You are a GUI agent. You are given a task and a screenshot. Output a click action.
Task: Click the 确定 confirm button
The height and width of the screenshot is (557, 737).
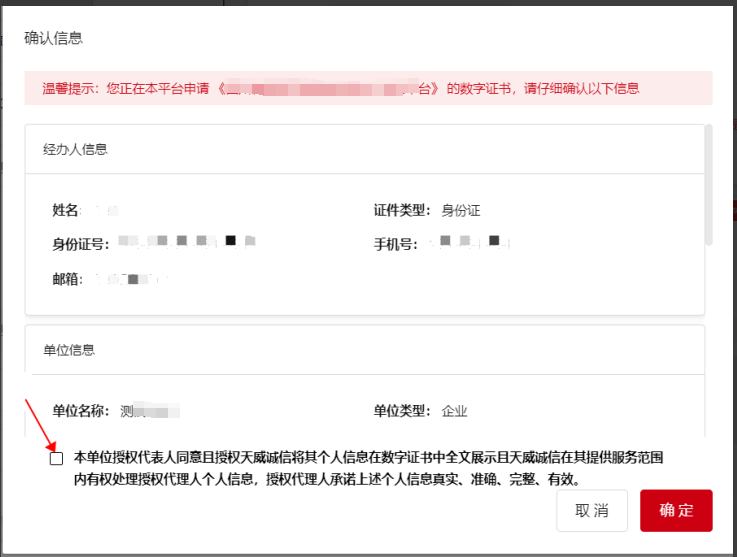(676, 510)
